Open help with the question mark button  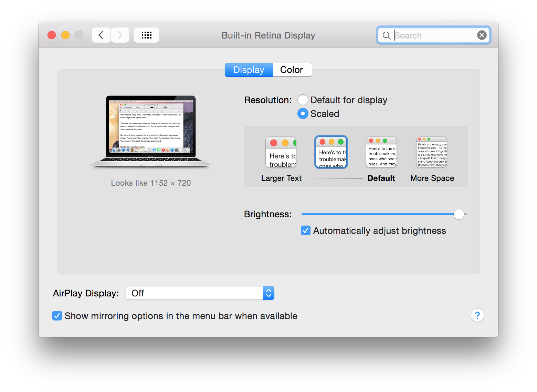(477, 315)
